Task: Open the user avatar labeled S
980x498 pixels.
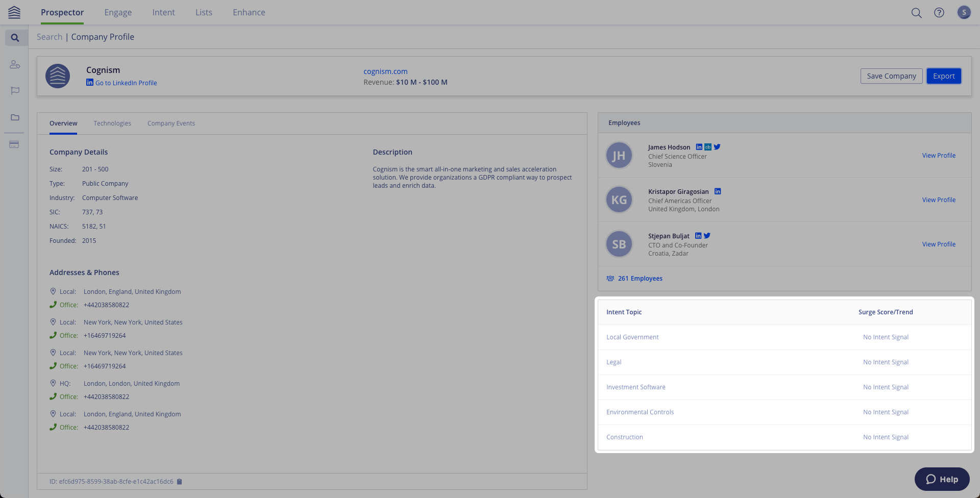Action: tap(964, 12)
